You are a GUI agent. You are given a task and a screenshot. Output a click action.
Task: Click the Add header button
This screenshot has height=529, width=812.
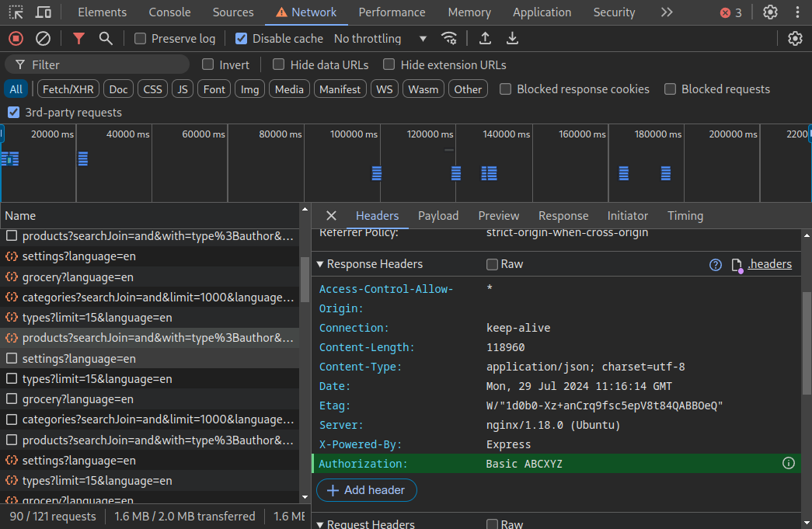tap(367, 490)
